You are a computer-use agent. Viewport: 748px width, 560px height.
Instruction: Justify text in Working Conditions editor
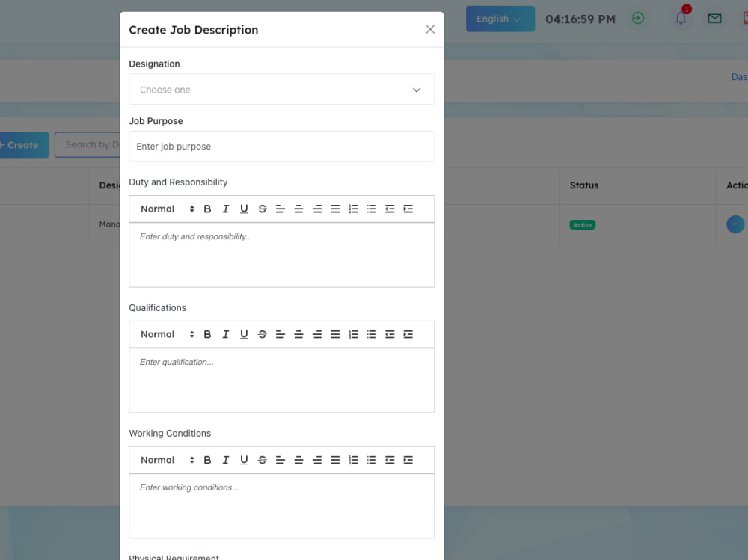[335, 460]
